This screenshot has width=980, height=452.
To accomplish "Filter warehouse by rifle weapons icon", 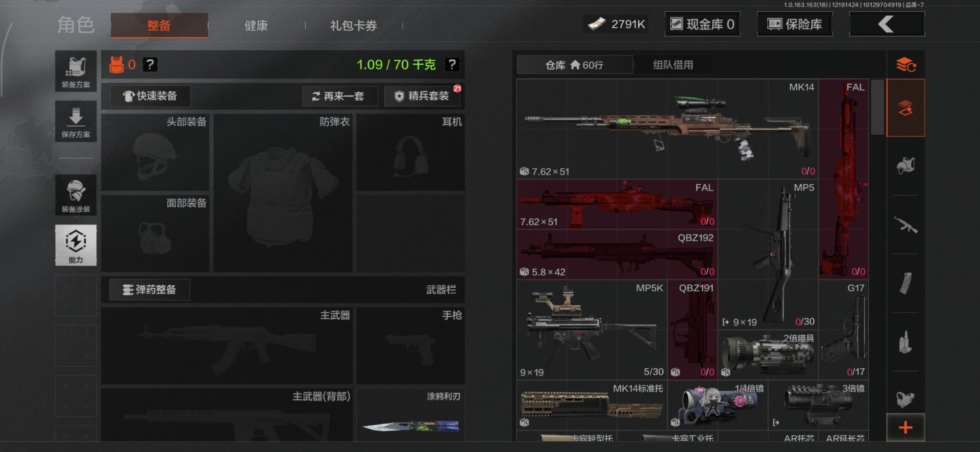I will pyautogui.click(x=905, y=225).
